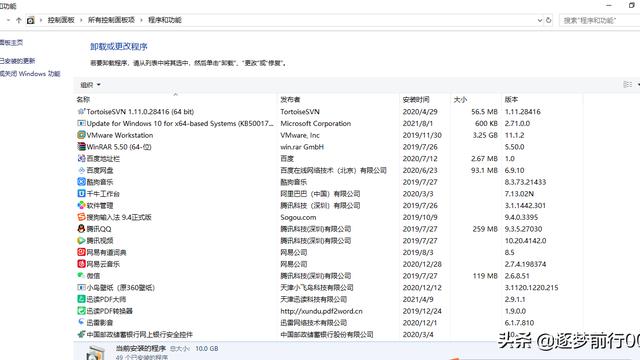Open the view options icon
This screenshot has height=360, width=640.
(628, 84)
